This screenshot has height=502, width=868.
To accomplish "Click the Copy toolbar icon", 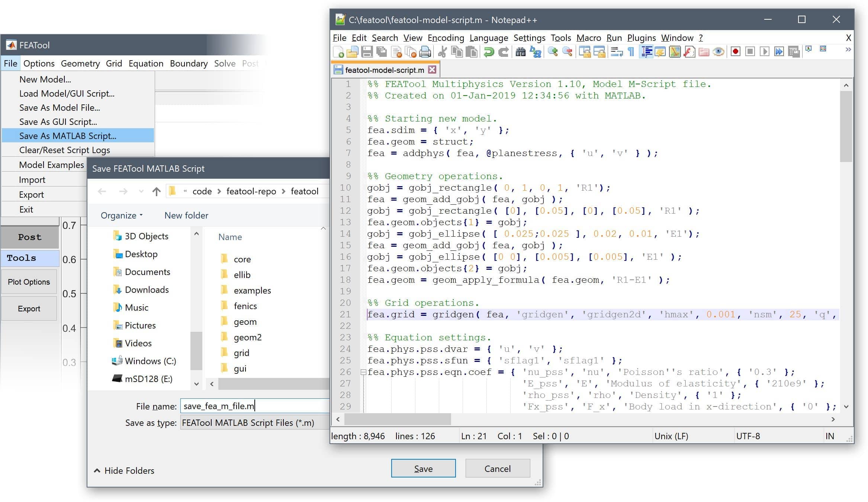I will 457,52.
